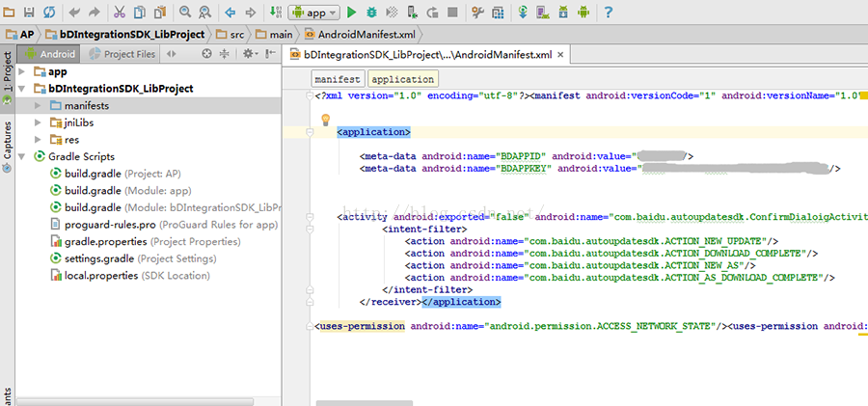Viewport: 868px width, 406px height.
Task: Click the Redo arrow icon
Action: click(x=95, y=12)
